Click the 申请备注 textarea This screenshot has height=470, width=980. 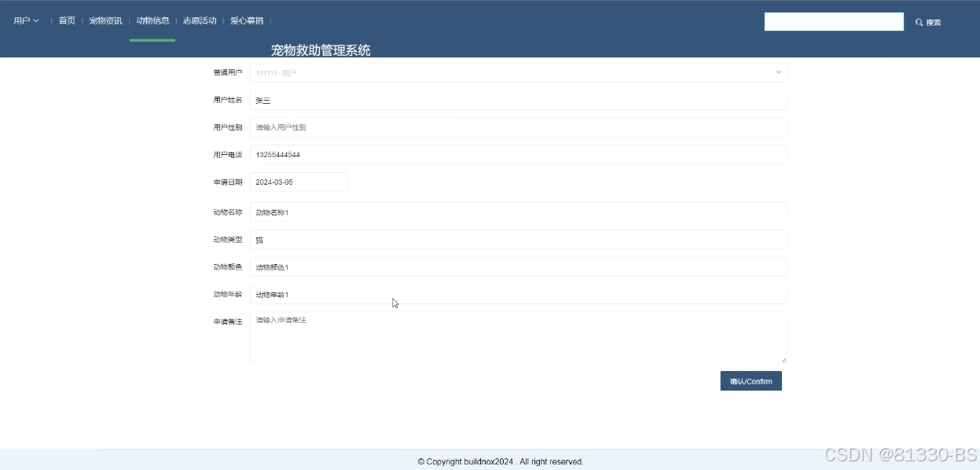pyautogui.click(x=518, y=337)
